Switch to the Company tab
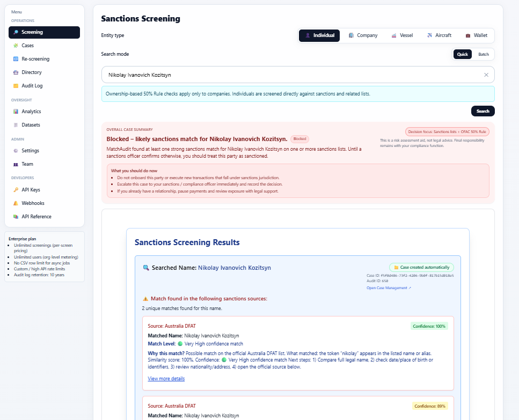Screen dimensions: 519x420 tap(363, 35)
